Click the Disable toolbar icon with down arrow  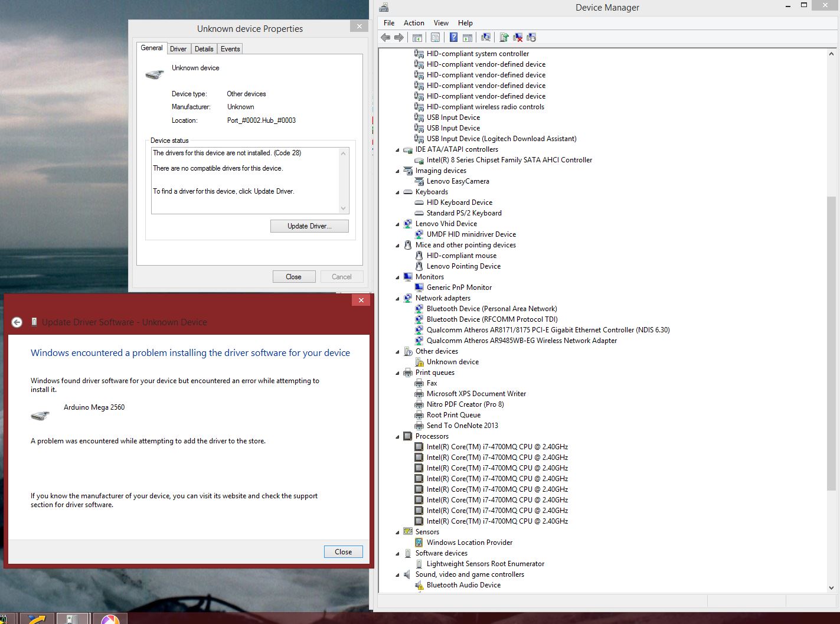[x=531, y=38]
